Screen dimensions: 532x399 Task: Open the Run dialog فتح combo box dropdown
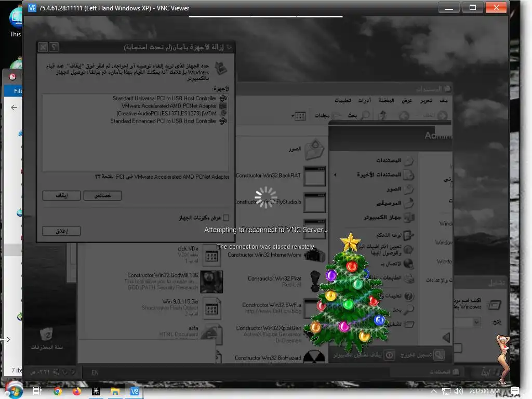[477, 322]
